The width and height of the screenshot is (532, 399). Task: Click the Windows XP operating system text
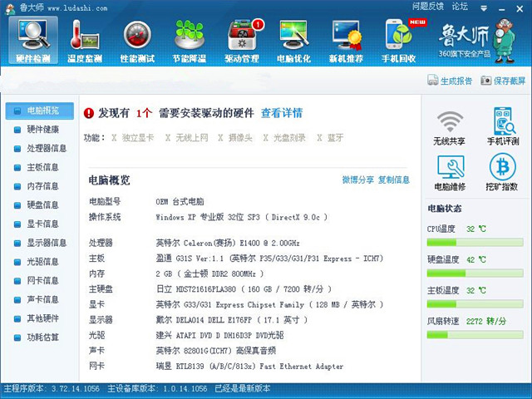[242, 217]
